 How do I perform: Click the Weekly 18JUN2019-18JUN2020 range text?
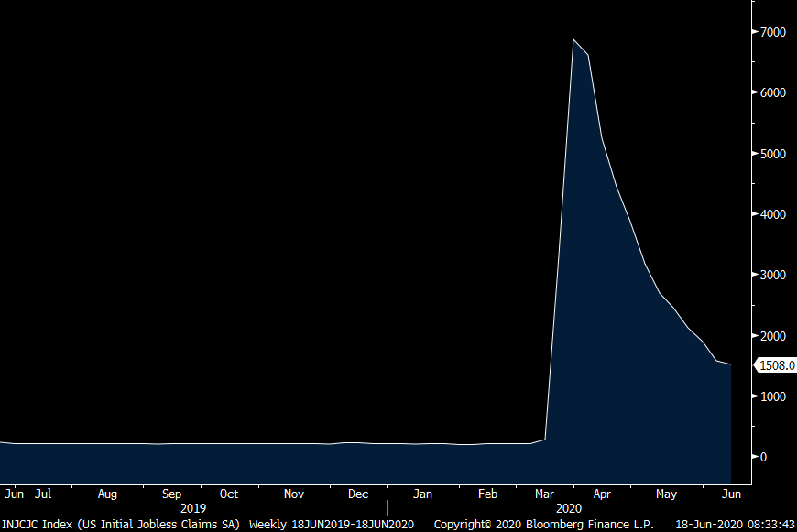(x=332, y=525)
